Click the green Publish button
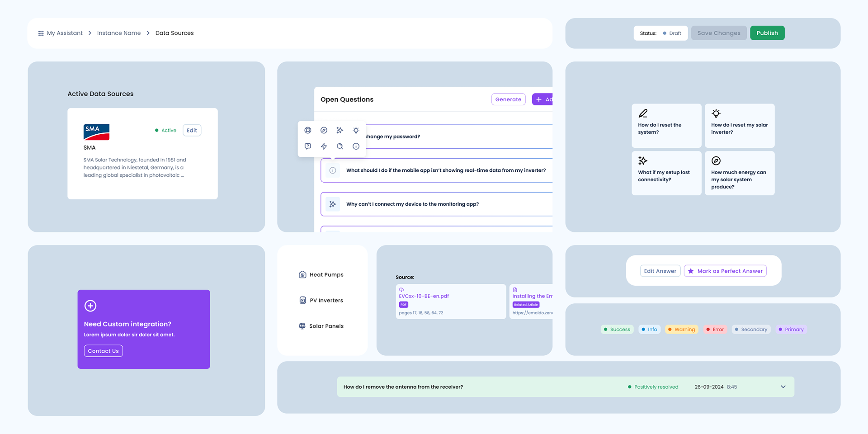Viewport: 868px width, 434px height. pyautogui.click(x=767, y=33)
